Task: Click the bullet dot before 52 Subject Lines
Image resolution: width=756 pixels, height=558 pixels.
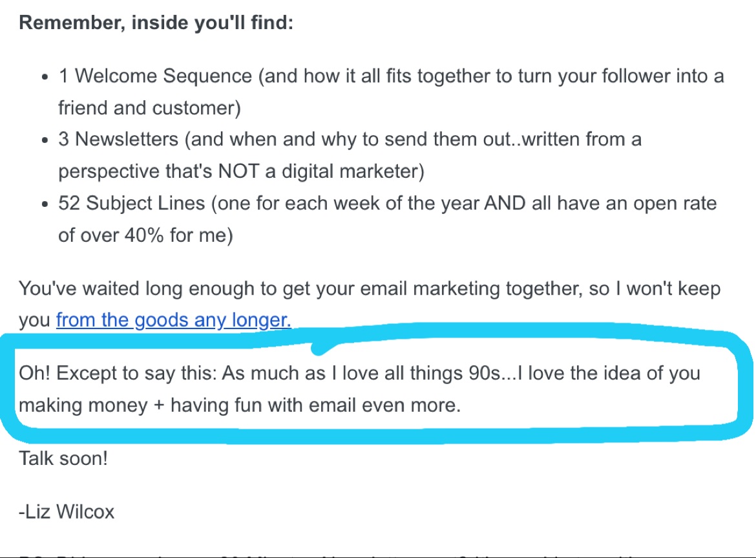Action: [x=44, y=204]
